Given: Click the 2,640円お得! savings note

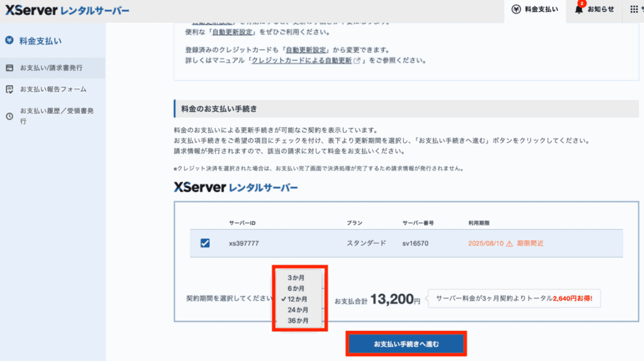Looking at the screenshot, I should [572, 299].
